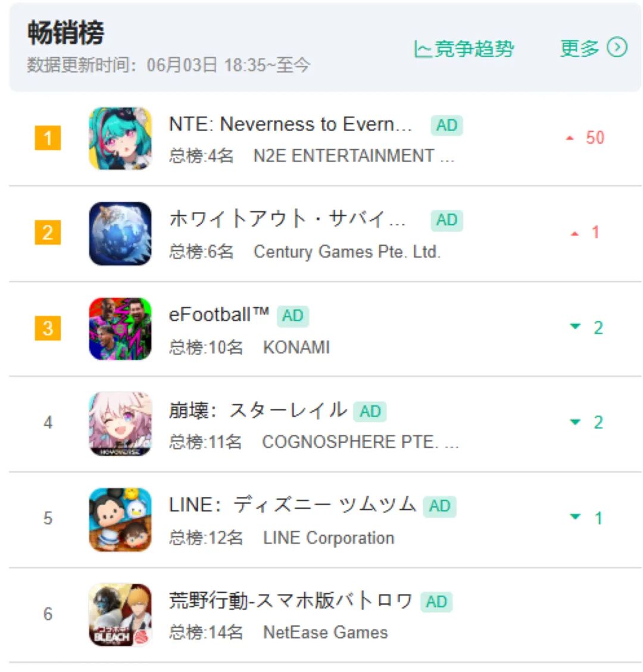Screen dimensions: 643x672
Task: Click the 崩壊：スターレイル title
Action: [258, 410]
